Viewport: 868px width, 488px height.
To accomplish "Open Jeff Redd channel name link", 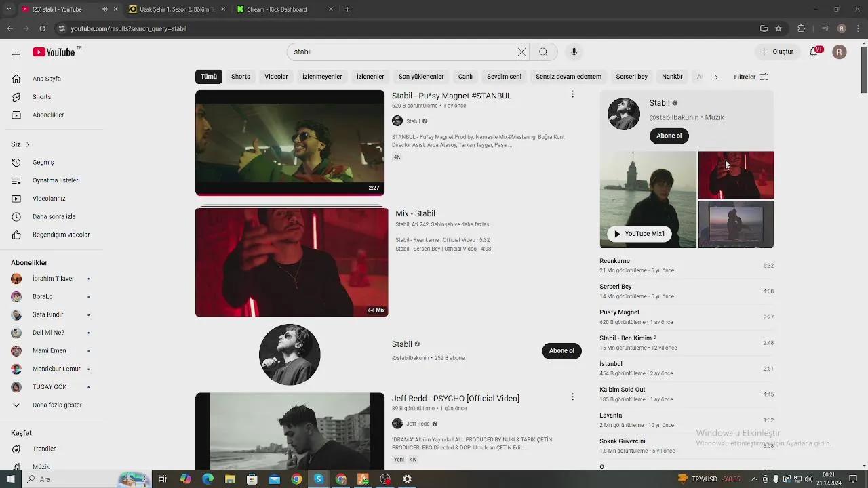I will click(418, 424).
